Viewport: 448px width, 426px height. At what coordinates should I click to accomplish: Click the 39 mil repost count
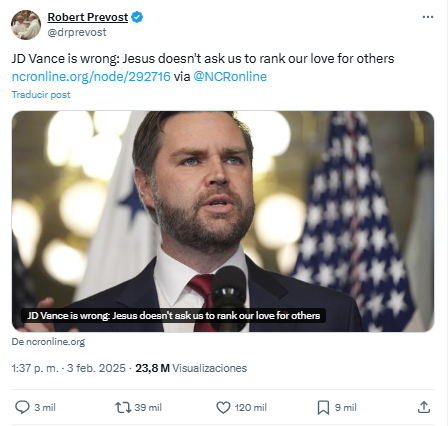148,407
